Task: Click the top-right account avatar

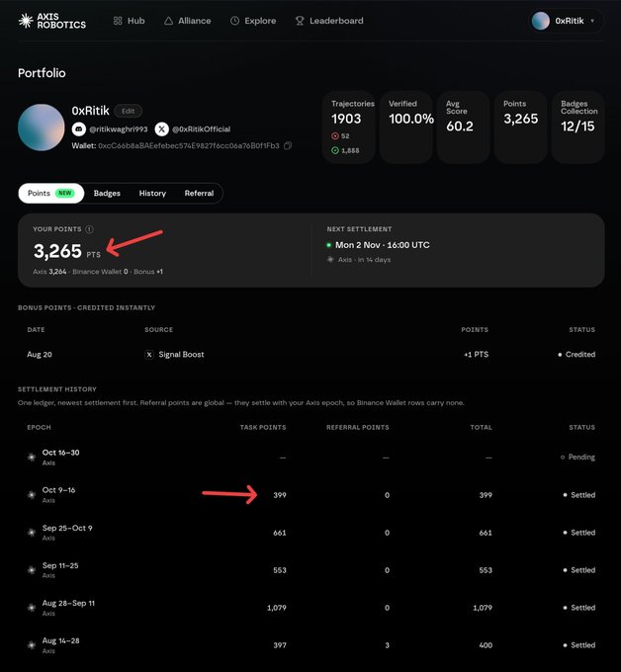Action: [540, 21]
